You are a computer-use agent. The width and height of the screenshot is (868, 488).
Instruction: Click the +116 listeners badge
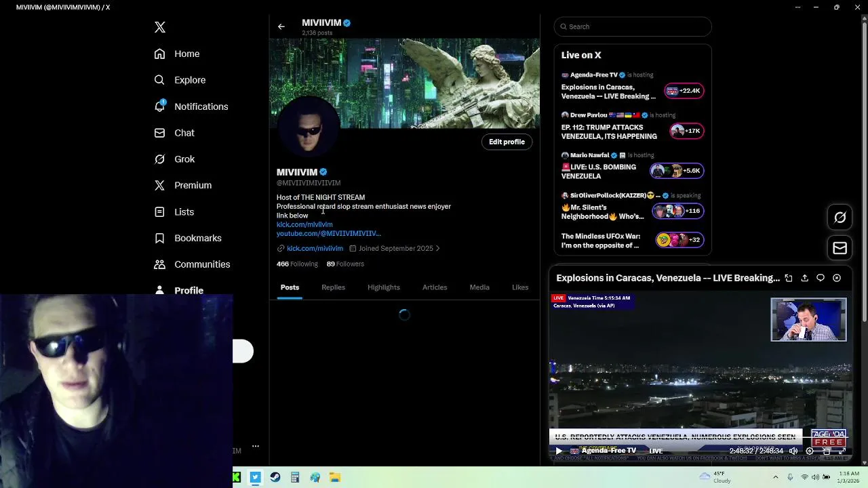[678, 211]
